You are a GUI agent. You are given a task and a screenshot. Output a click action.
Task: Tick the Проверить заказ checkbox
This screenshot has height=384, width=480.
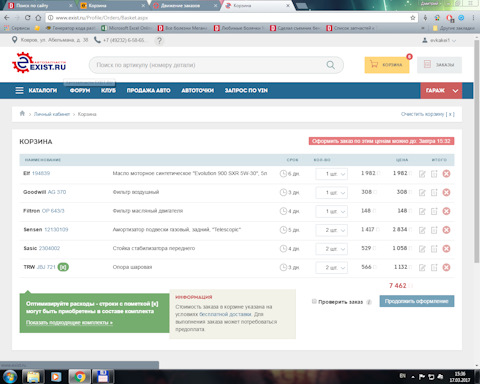coord(314,301)
